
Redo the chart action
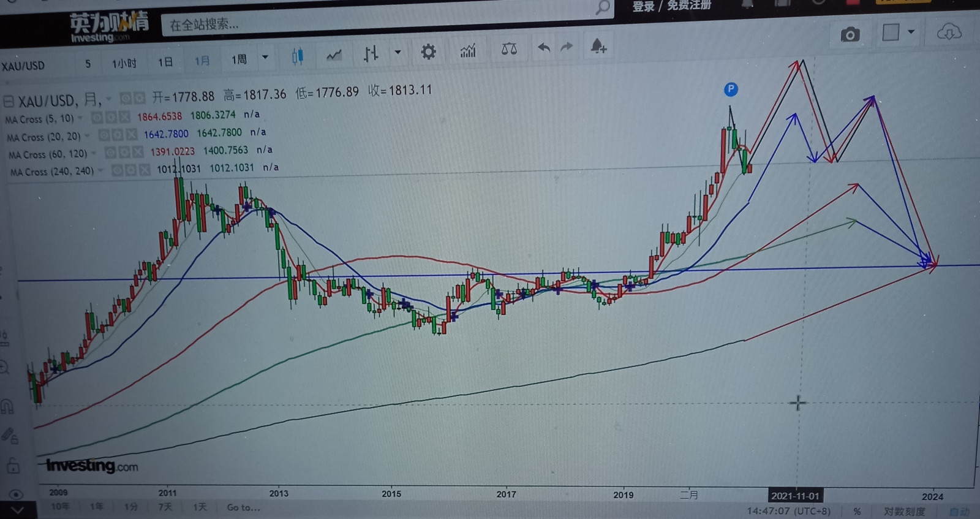point(567,47)
